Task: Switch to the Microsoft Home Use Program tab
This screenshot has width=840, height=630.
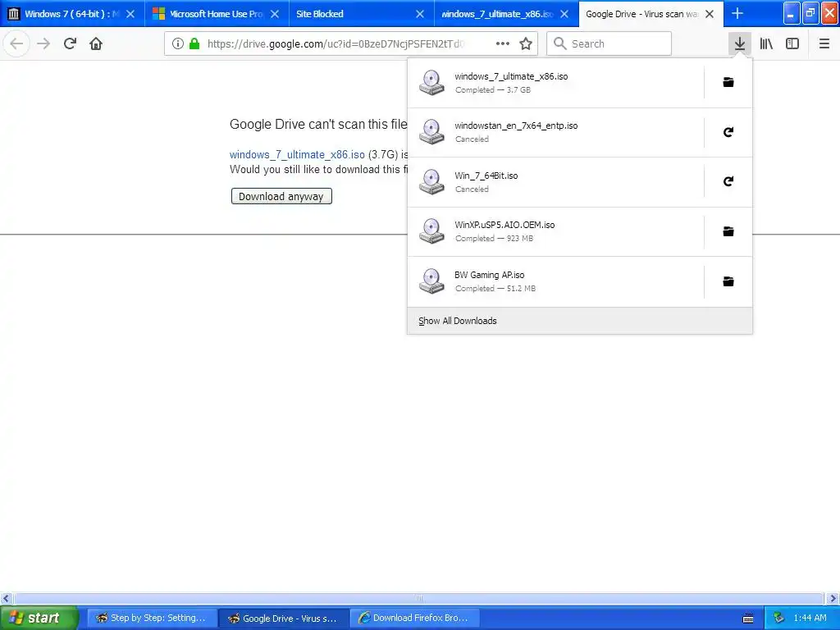Action: click(217, 14)
